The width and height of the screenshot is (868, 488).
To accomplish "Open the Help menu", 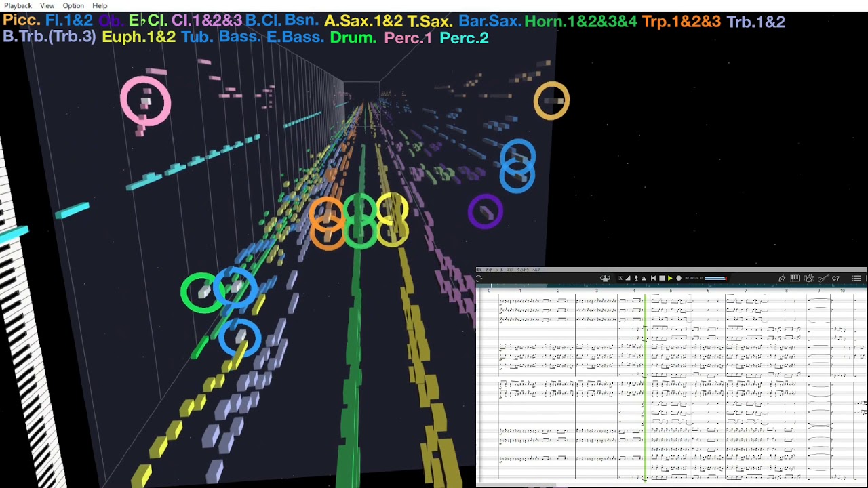I will (100, 5).
